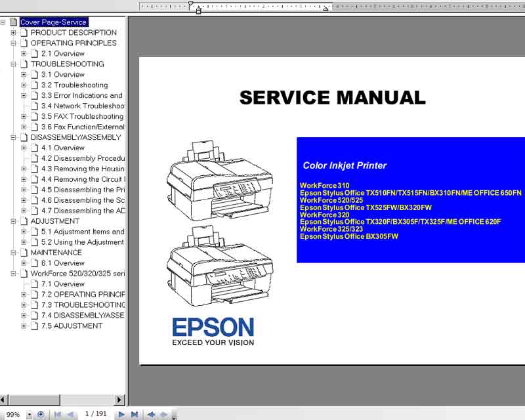Collapse the WorkForce 520/320/325 series bookmark
525x420 pixels.
pos(13,274)
